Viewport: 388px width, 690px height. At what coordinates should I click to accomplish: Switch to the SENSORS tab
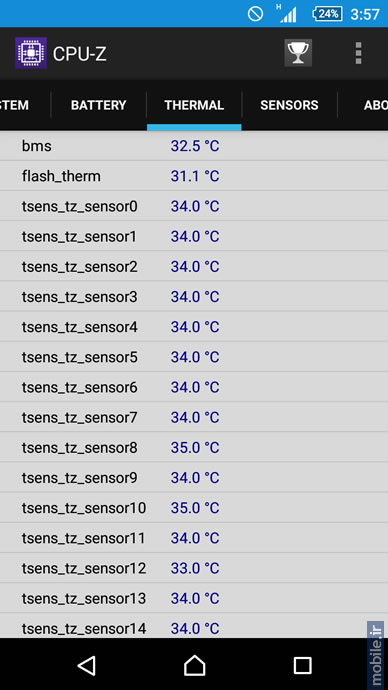coord(289,105)
